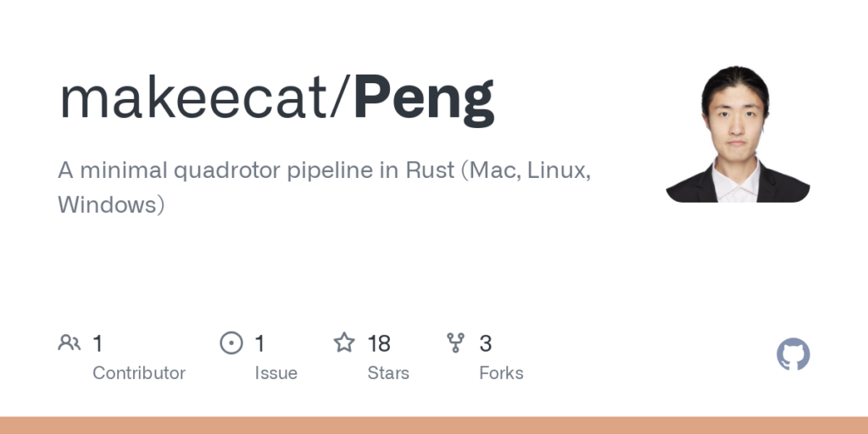
Task: Open the "Issue" label
Action: coord(276,373)
